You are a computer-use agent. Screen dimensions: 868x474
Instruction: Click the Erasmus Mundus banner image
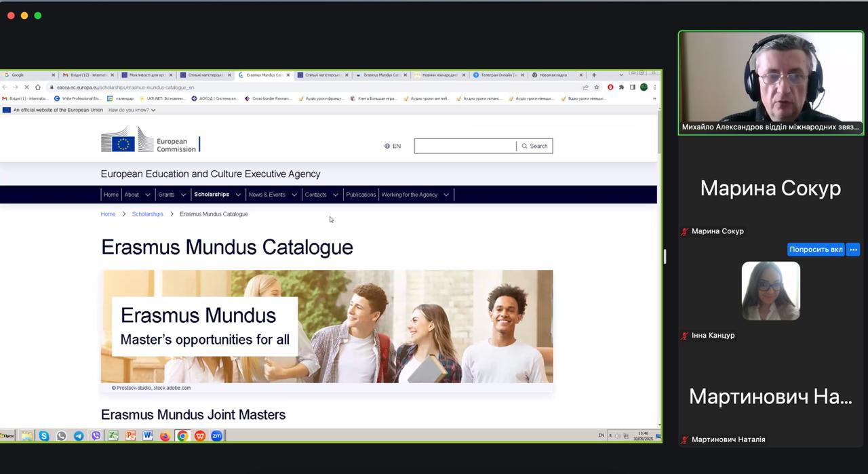(x=327, y=326)
